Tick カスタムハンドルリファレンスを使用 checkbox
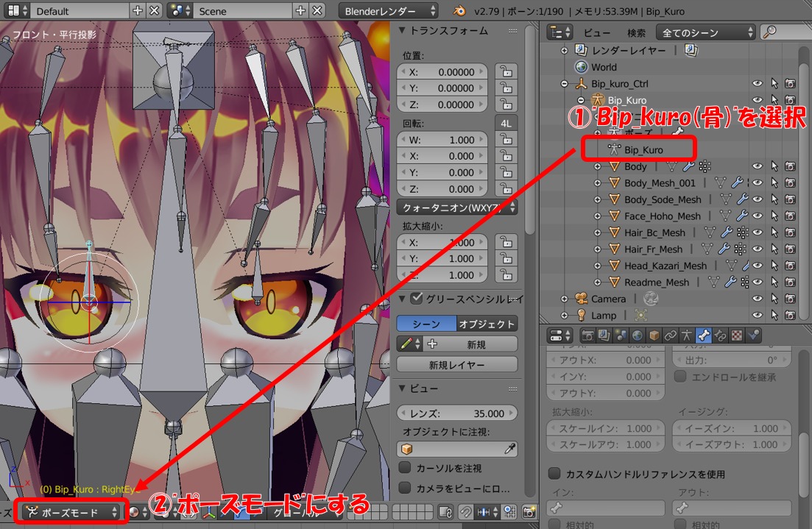Image resolution: width=812 pixels, height=529 pixels. click(x=556, y=474)
